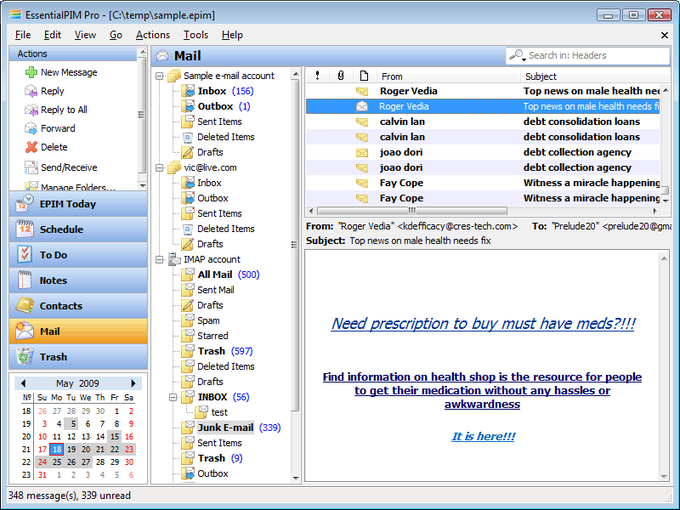Click the IMAP account server icon
The width and height of the screenshot is (680, 510).
[x=174, y=259]
